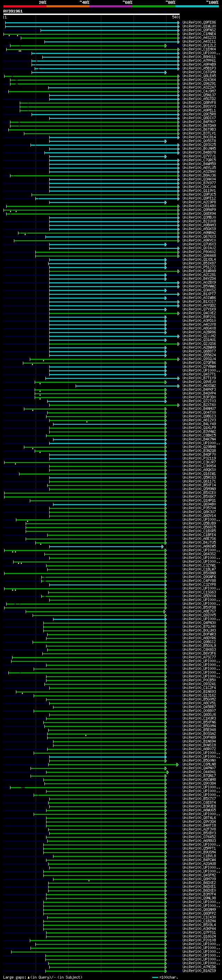Select label UniRef100_Q676X3
Image resolution: width=222 pixels, height=980 pixels.
pyautogui.click(x=199, y=237)
